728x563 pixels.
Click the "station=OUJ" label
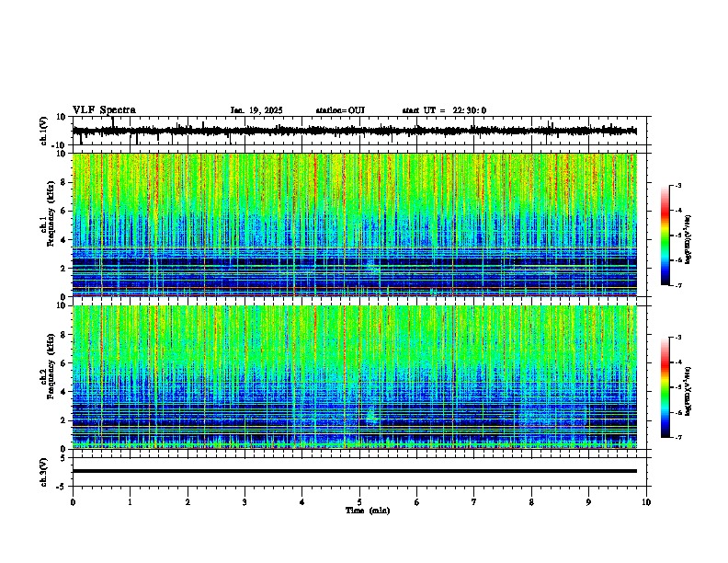pyautogui.click(x=340, y=110)
